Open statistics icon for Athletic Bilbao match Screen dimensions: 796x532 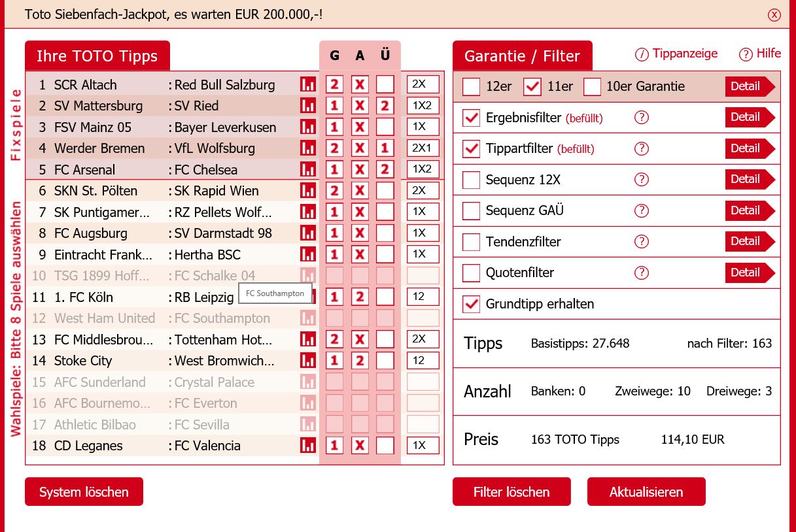(x=307, y=424)
